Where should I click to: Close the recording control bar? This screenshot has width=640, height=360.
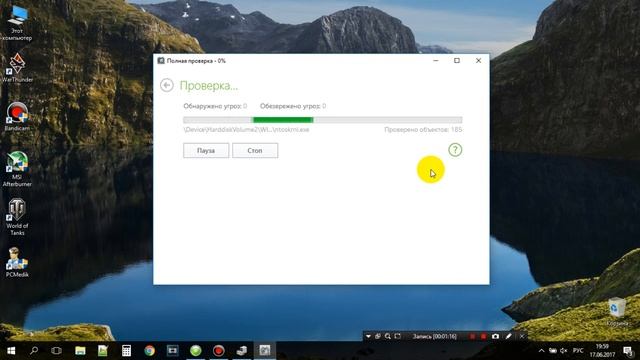(x=522, y=336)
